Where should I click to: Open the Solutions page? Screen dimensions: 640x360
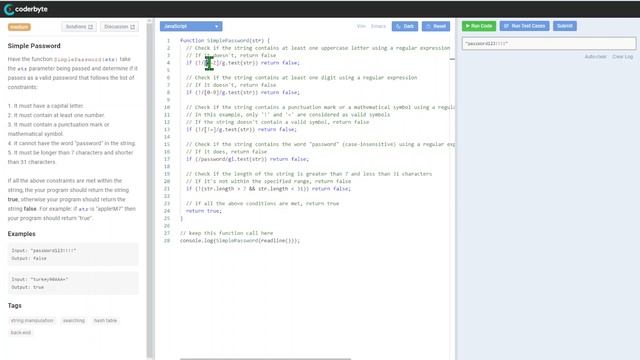pos(79,27)
